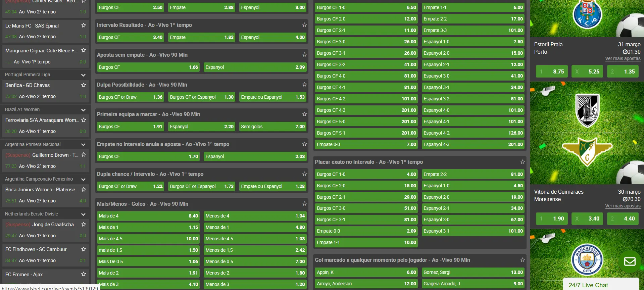Star the Benfica - GD Chaves match
644x290 pixels.
tap(84, 85)
